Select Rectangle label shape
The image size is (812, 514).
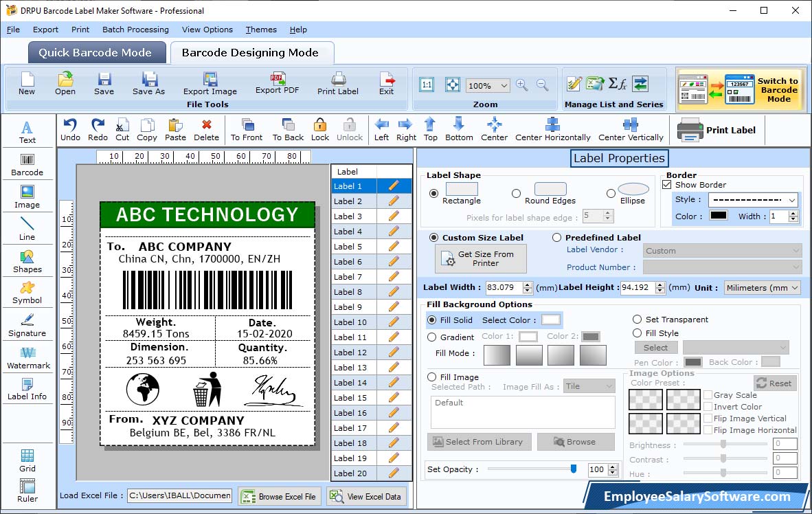tap(433, 193)
